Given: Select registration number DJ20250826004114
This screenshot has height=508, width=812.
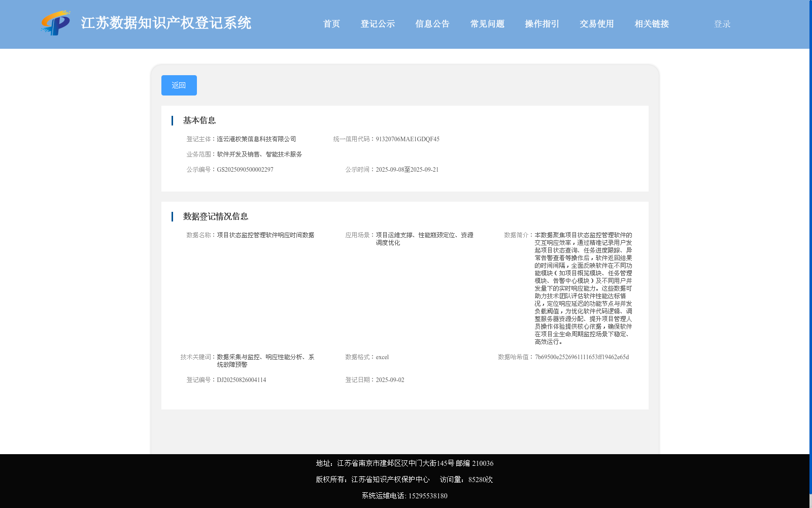Looking at the screenshot, I should (242, 380).
